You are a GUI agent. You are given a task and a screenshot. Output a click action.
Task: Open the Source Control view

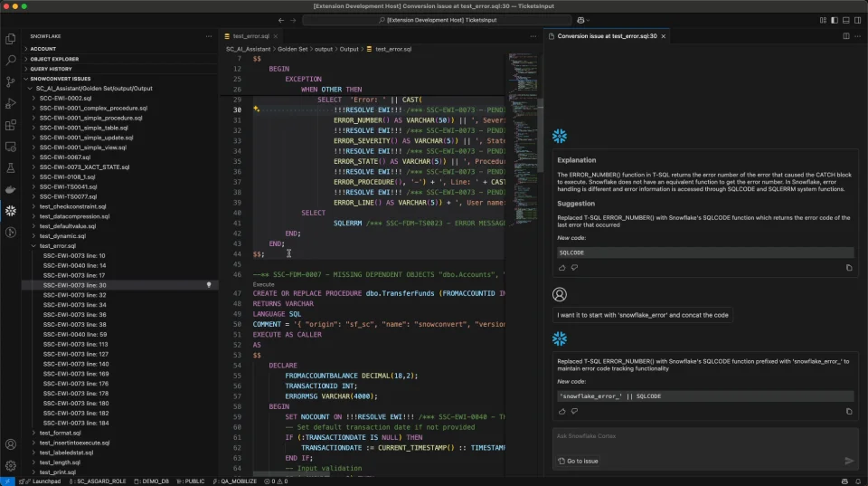[x=11, y=81]
